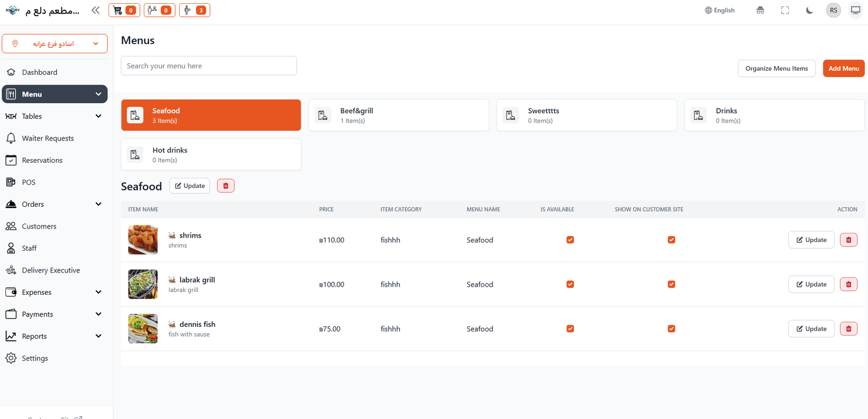Click red trash icon for shrims item

pos(848,240)
